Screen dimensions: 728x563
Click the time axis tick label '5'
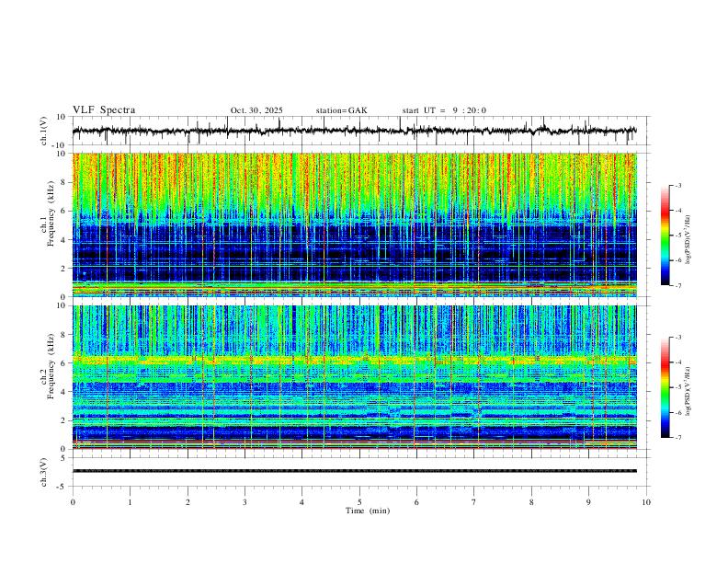tap(359, 502)
